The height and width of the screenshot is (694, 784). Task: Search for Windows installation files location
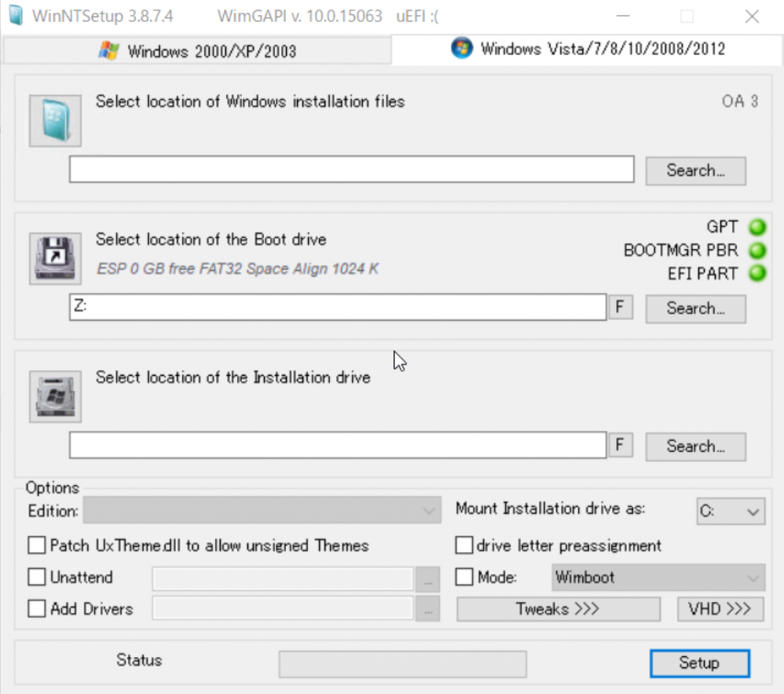[695, 171]
